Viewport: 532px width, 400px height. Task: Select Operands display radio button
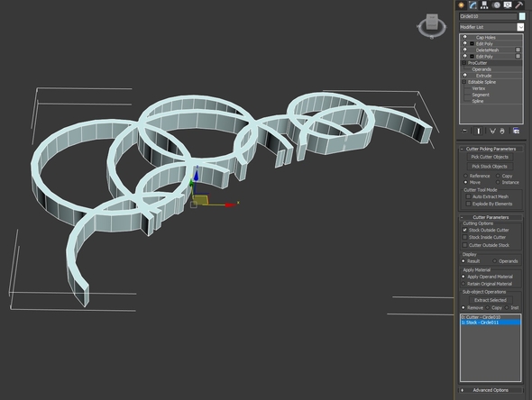click(494, 261)
